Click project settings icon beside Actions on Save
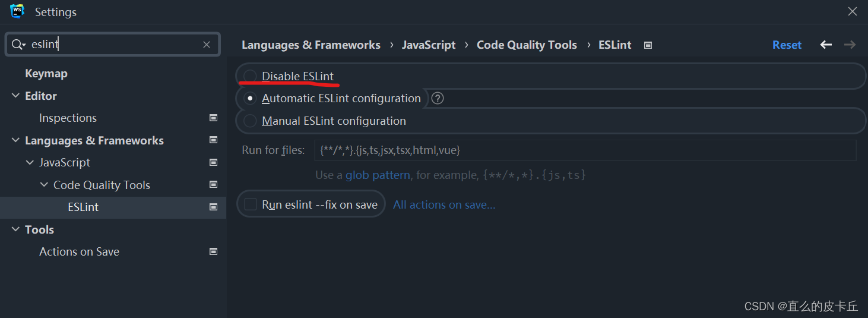 coord(214,251)
